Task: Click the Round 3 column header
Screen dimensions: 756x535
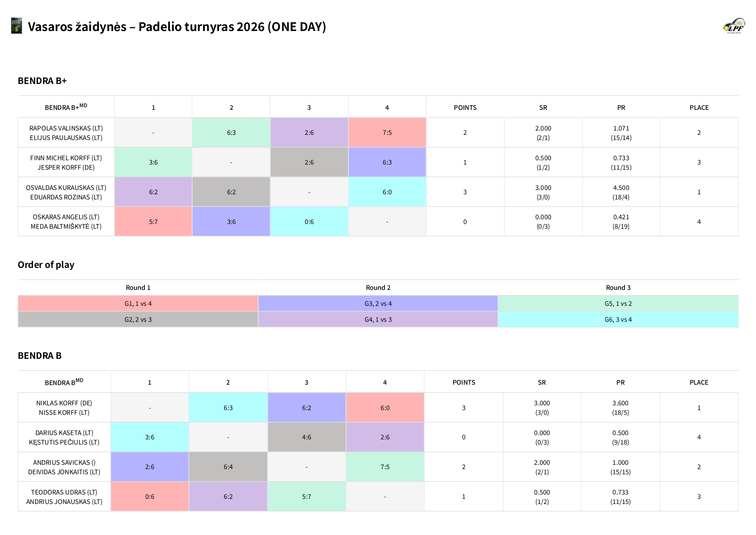Action: pos(618,288)
